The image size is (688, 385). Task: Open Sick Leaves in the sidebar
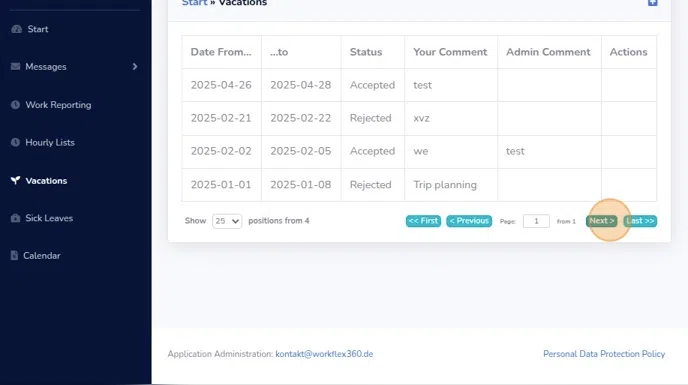[x=49, y=218]
